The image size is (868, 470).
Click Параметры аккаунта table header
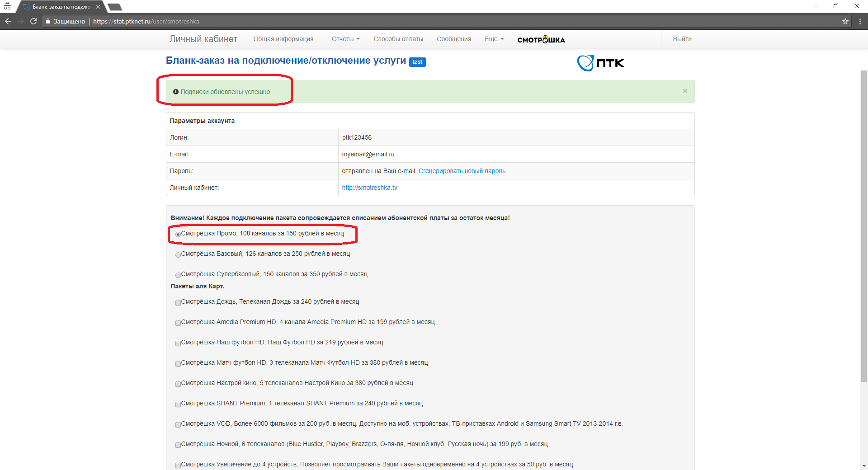(202, 121)
